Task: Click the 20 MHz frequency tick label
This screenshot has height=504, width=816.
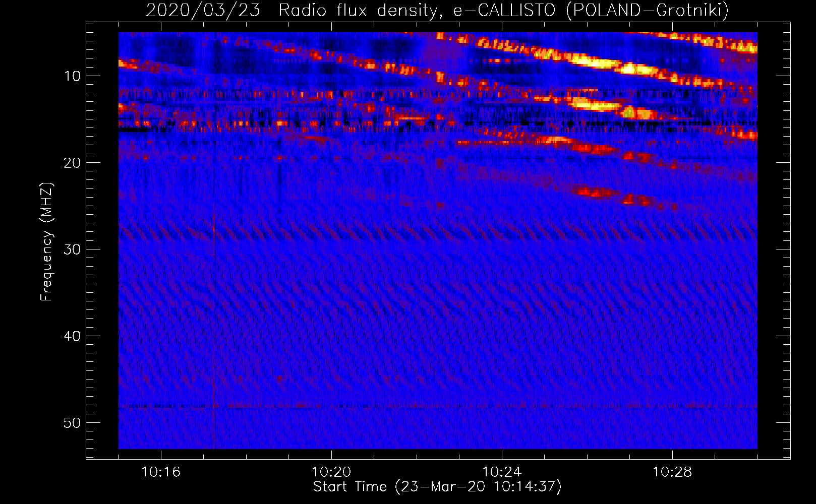Action: (73, 163)
